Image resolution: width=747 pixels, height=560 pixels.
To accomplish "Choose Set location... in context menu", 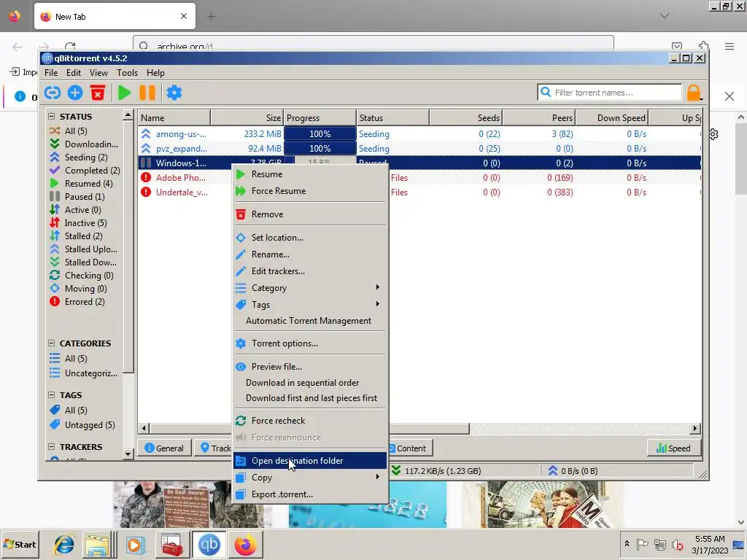I will point(310,237).
